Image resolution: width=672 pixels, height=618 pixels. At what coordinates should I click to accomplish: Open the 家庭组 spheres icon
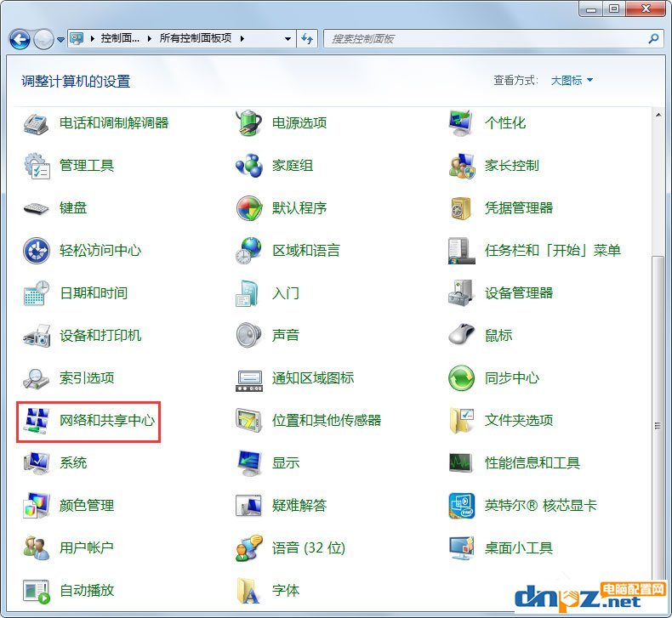click(x=249, y=166)
